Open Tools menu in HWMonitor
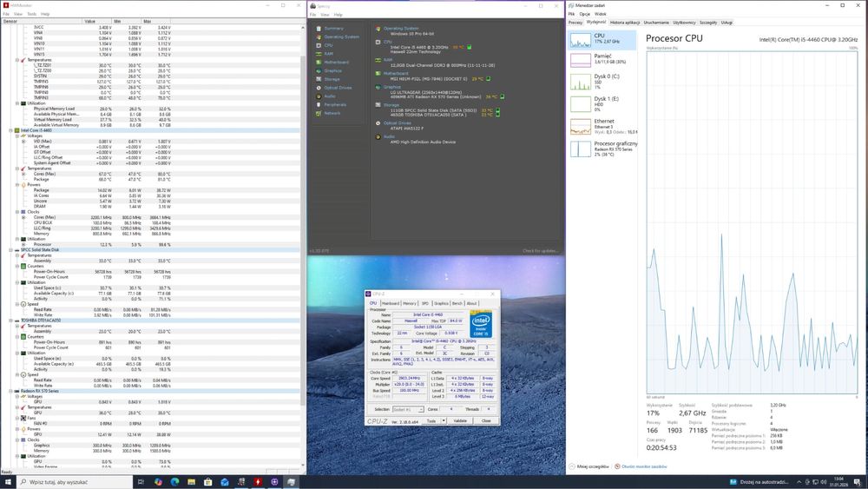Viewport: 868px width, 489px height. (x=31, y=14)
